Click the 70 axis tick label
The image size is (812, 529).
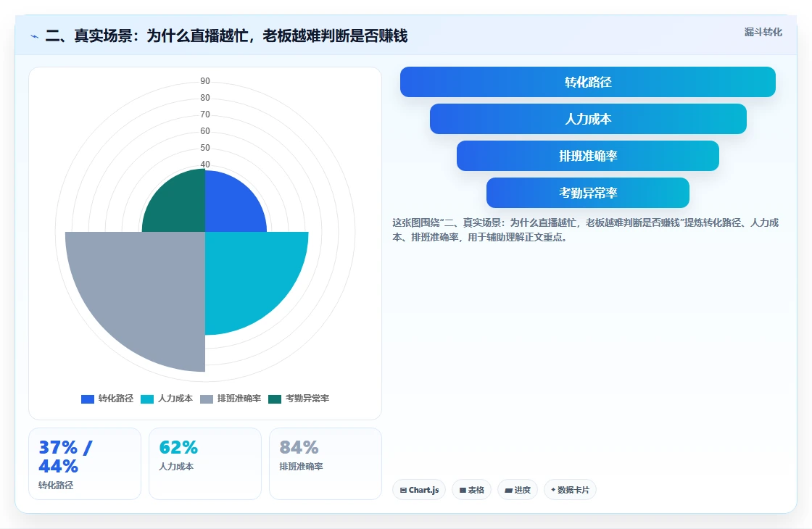(205, 114)
